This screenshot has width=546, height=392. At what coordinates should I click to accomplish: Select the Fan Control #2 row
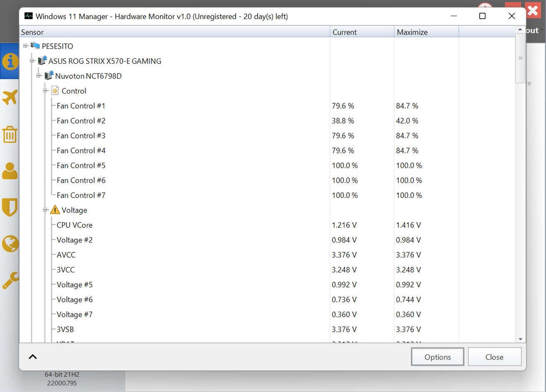267,121
